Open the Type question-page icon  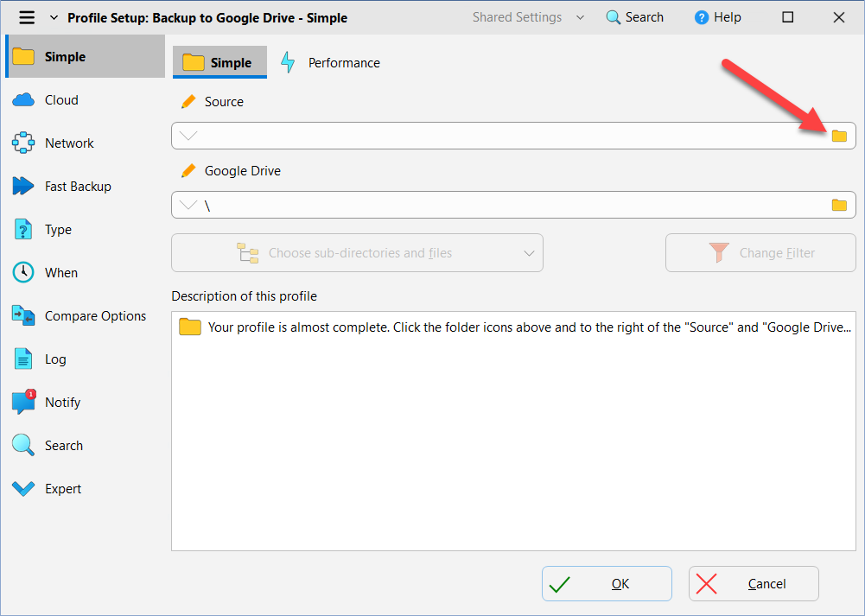(23, 230)
